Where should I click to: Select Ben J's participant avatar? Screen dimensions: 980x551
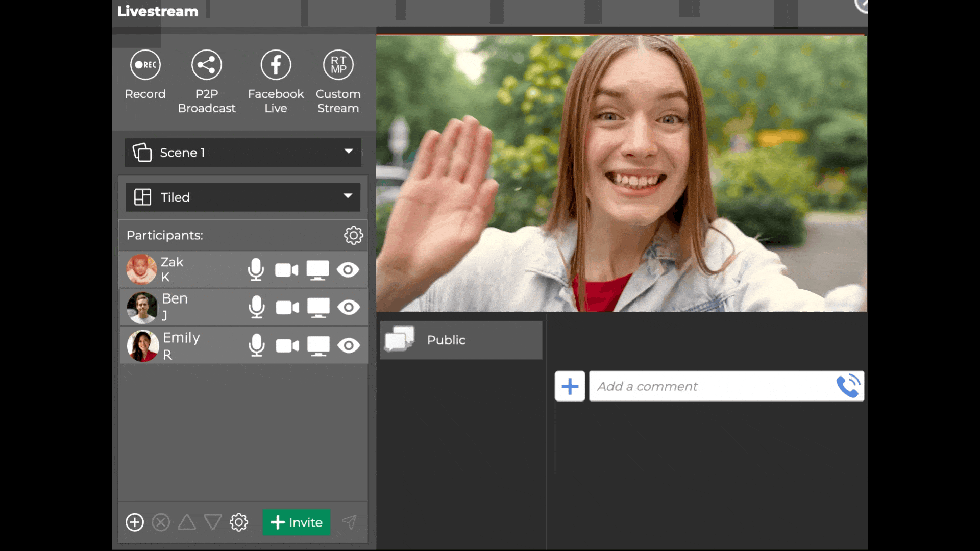click(x=142, y=308)
